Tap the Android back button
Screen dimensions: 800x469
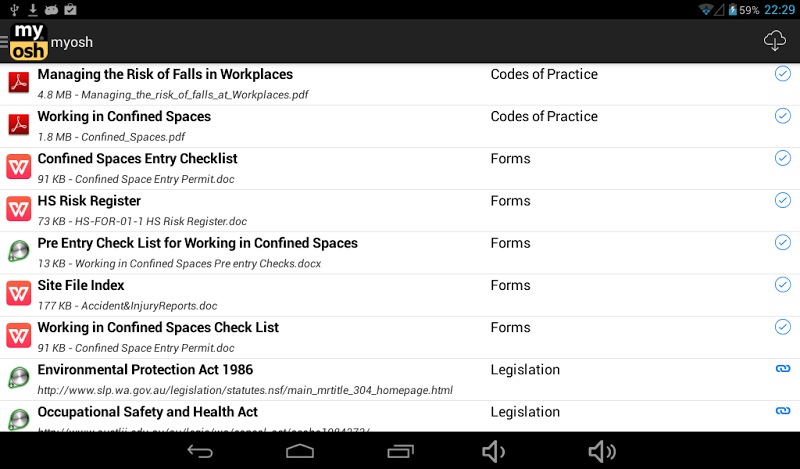click(200, 451)
